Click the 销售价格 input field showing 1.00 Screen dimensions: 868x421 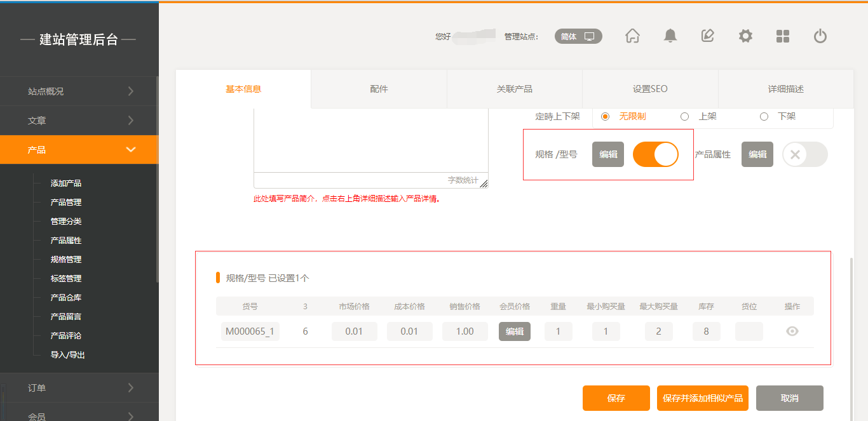click(465, 331)
